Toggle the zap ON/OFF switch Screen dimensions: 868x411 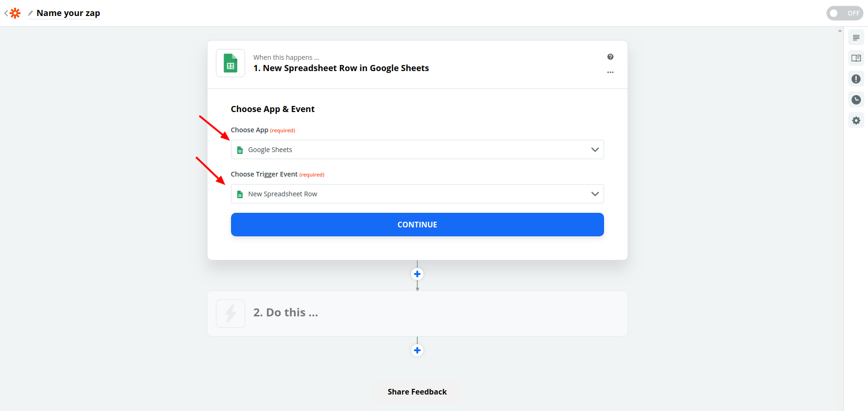[845, 13]
